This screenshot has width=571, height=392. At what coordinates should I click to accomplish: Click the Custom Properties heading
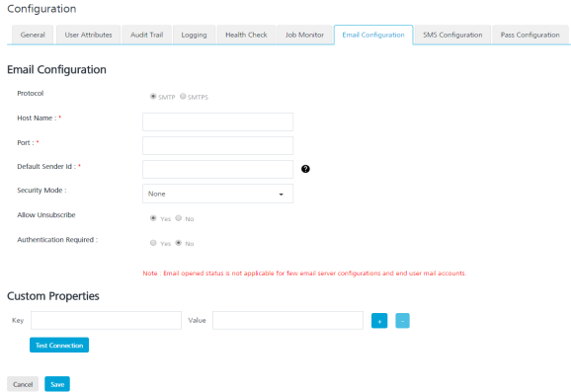pyautogui.click(x=53, y=296)
